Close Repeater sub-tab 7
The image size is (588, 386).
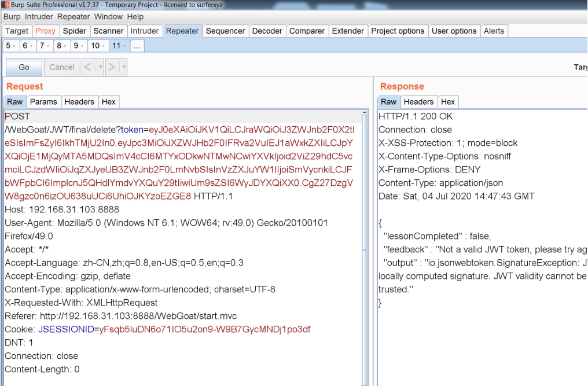48,46
